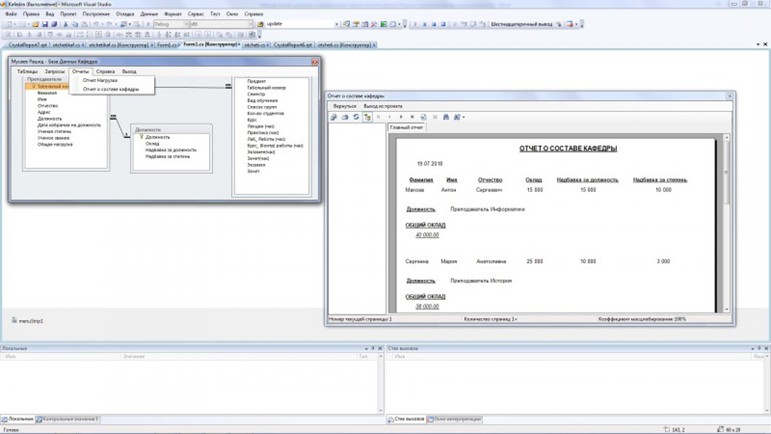Screen dimensions: 771x434
Task: Click the report viewer vertical scrollbar
Action: tap(727, 224)
